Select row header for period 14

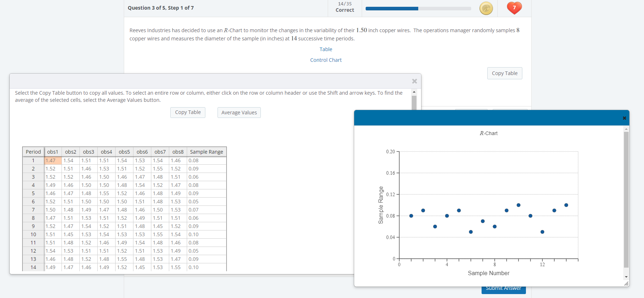click(33, 268)
